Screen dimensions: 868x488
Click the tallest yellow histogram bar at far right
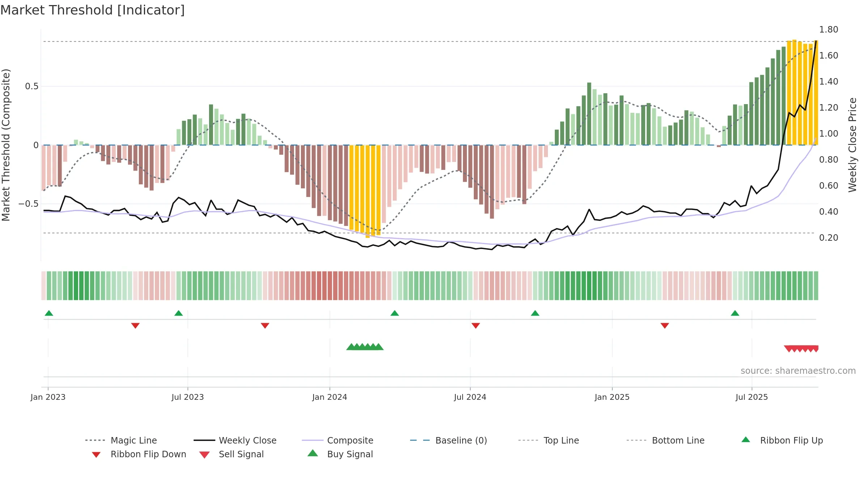tap(794, 93)
